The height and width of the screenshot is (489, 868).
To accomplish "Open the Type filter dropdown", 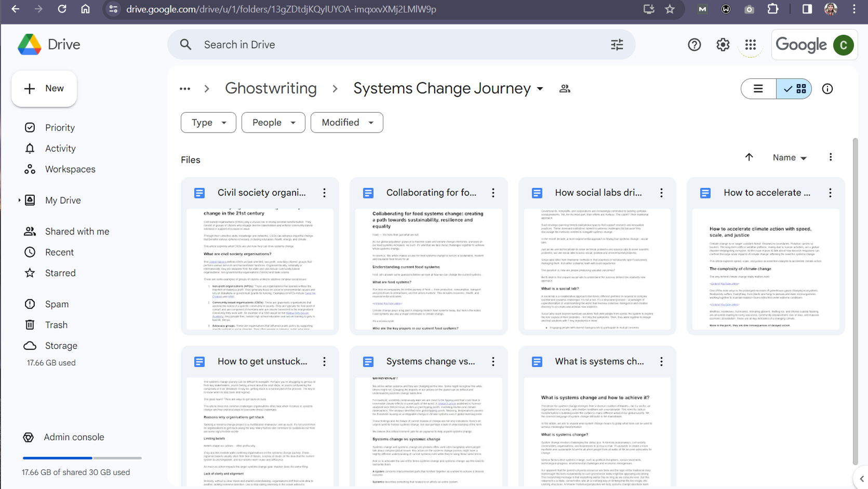I will (x=208, y=123).
